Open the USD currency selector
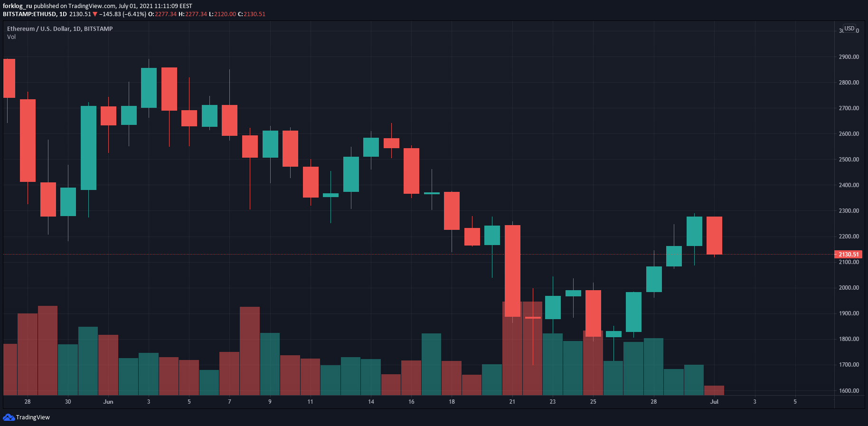Image resolution: width=868 pixels, height=426 pixels. pyautogui.click(x=849, y=28)
